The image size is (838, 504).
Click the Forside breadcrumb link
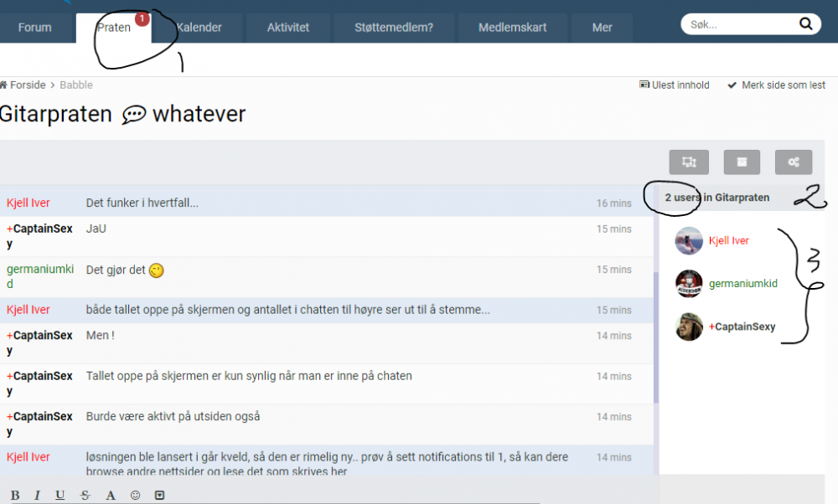(x=28, y=85)
